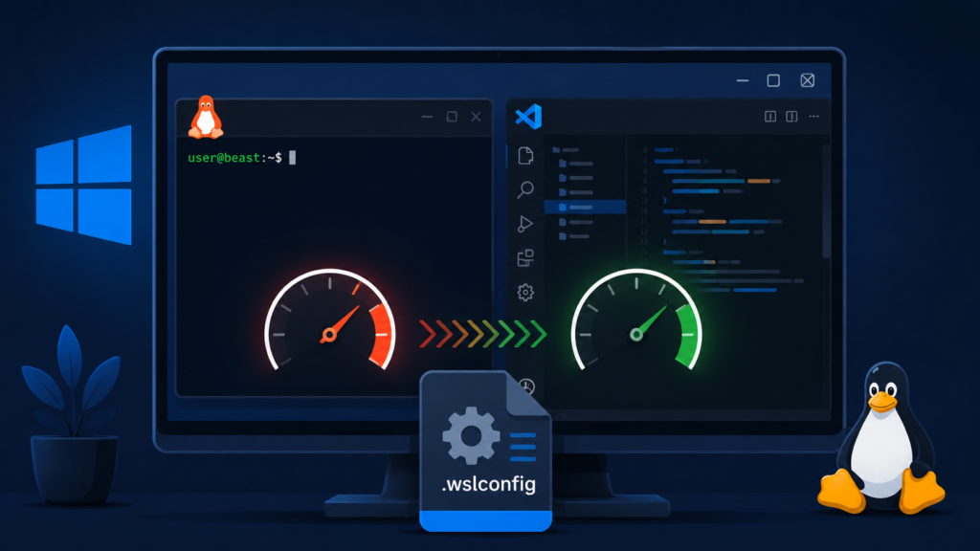Image resolution: width=980 pixels, height=551 pixels.
Task: Click the user@beast:~$ terminal prompt
Action: click(x=235, y=158)
